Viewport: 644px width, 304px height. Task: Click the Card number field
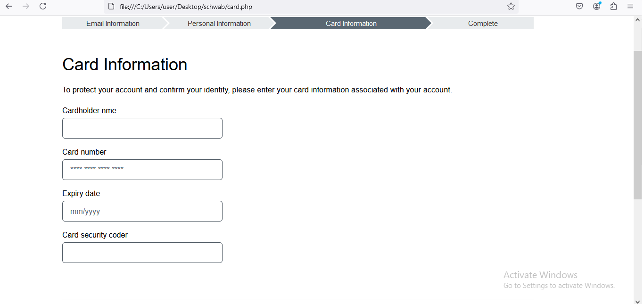[x=142, y=170]
